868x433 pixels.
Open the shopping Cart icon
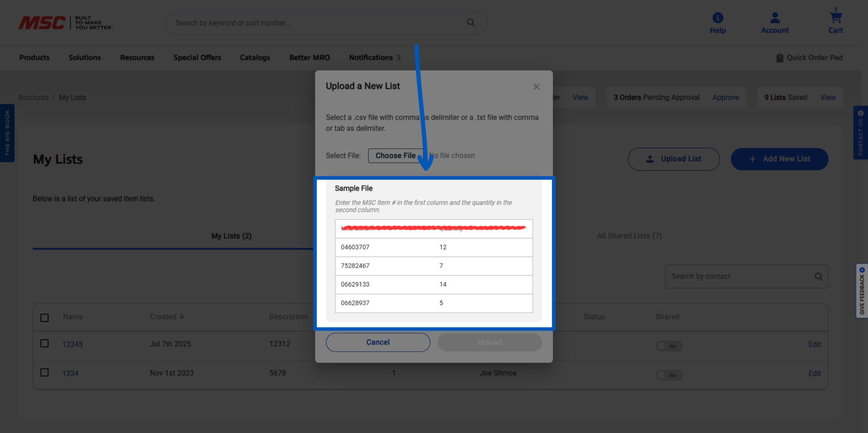click(x=835, y=17)
